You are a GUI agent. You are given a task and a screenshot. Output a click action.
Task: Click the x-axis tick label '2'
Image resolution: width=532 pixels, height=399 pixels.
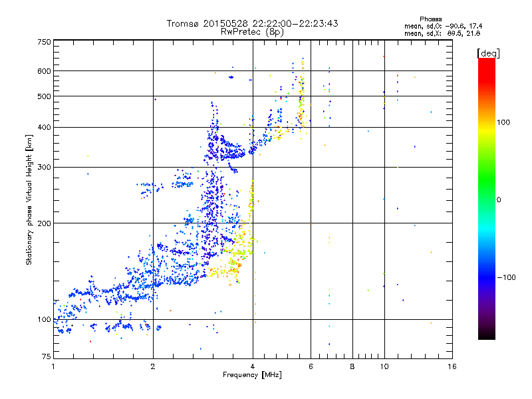pyautogui.click(x=153, y=366)
